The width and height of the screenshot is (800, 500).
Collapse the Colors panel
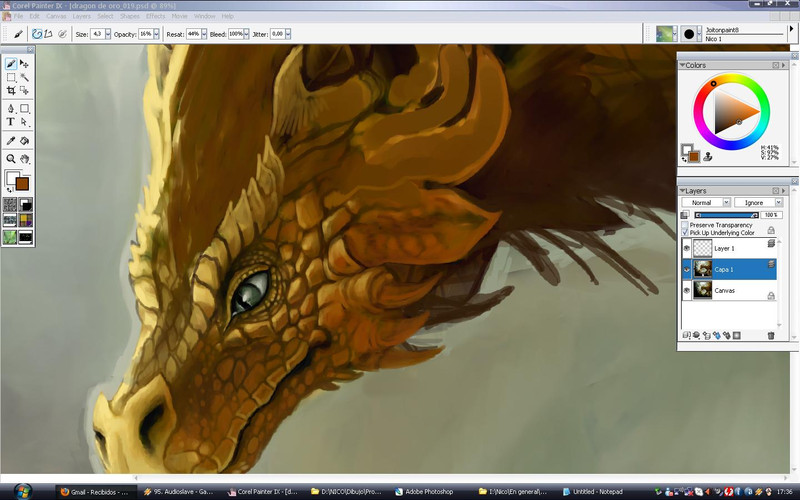pos(682,65)
